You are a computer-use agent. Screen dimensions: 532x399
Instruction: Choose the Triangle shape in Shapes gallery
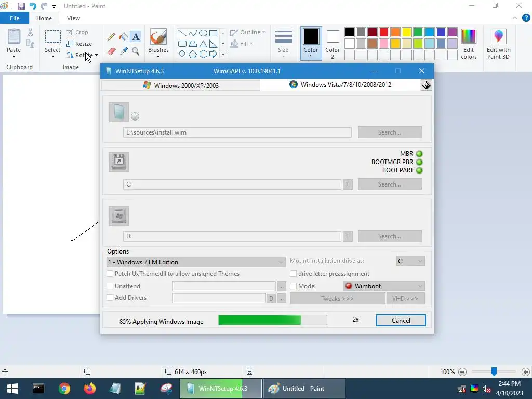tap(203, 44)
